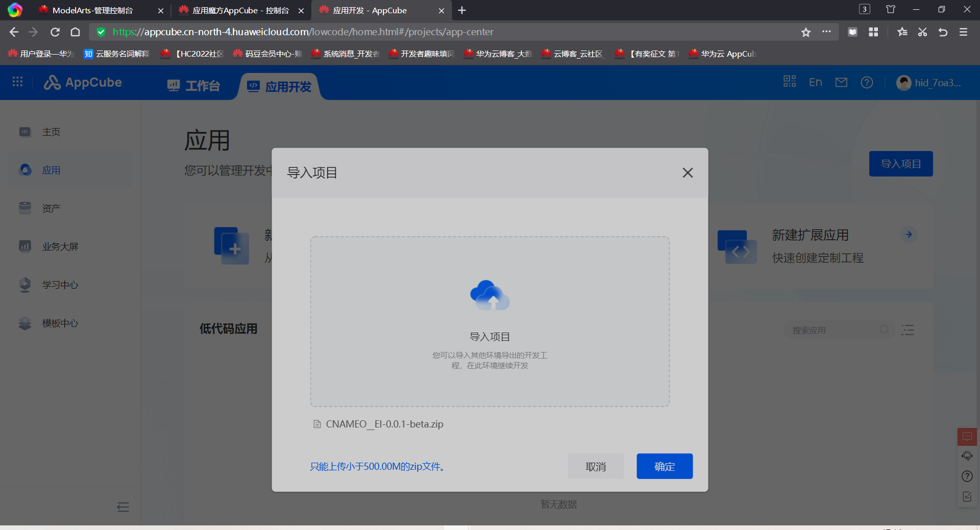980x530 pixels.
Task: Open the hid_7oa3 user account menu
Action: pyautogui.click(x=929, y=83)
